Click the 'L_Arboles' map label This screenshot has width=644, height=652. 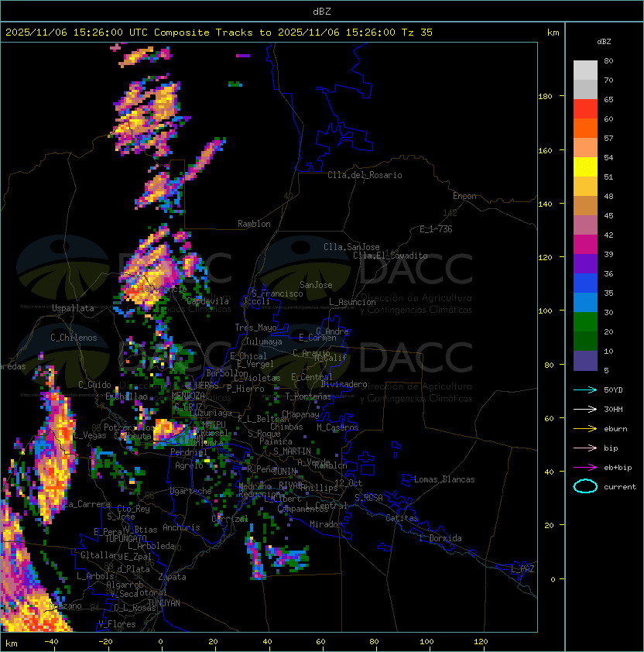[x=96, y=576]
